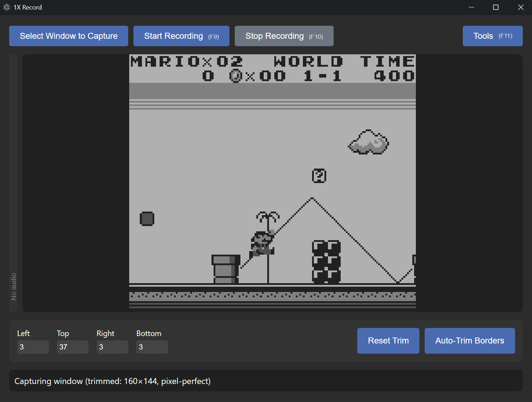Click the green pipe in the game preview
This screenshot has width=532, height=402.
pos(226,269)
